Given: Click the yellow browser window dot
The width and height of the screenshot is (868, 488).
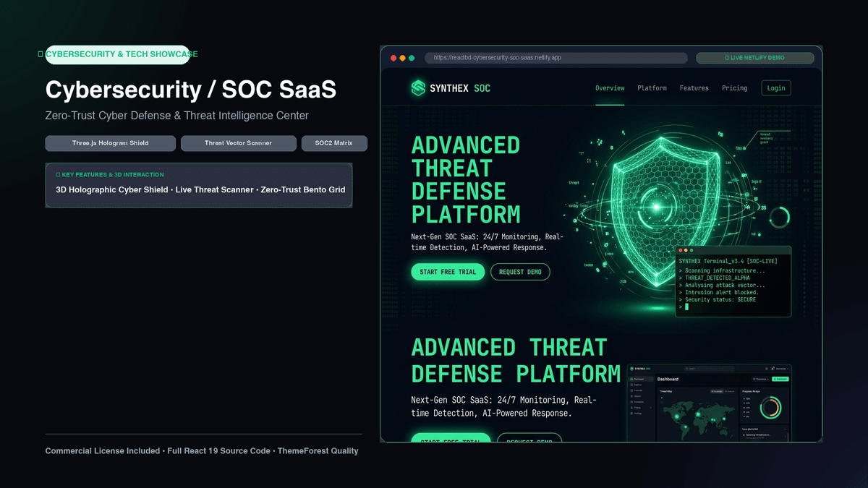Looking at the screenshot, I should pyautogui.click(x=403, y=58).
